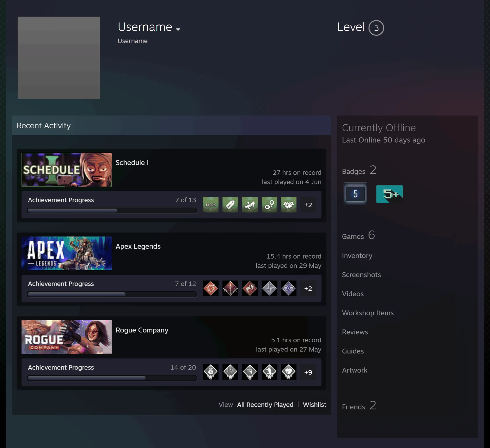Open the Wishlist link
The image size is (490, 448).
tap(314, 404)
